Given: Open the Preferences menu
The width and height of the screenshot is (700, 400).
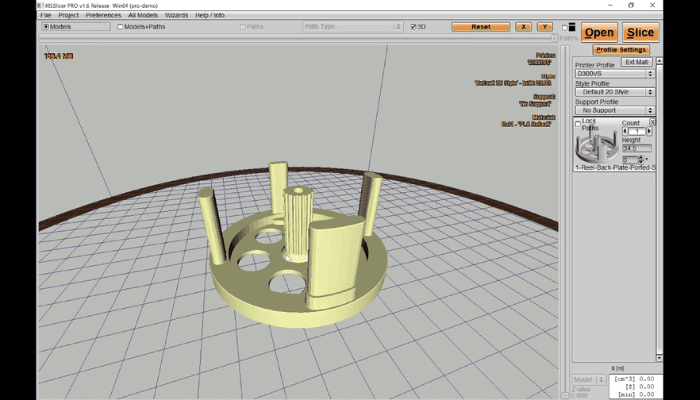Looking at the screenshot, I should pos(103,15).
